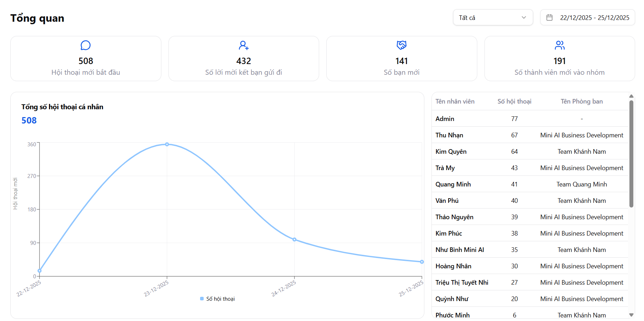Click the calendar icon in date range
Image resolution: width=644 pixels, height=321 pixels.
pyautogui.click(x=549, y=17)
